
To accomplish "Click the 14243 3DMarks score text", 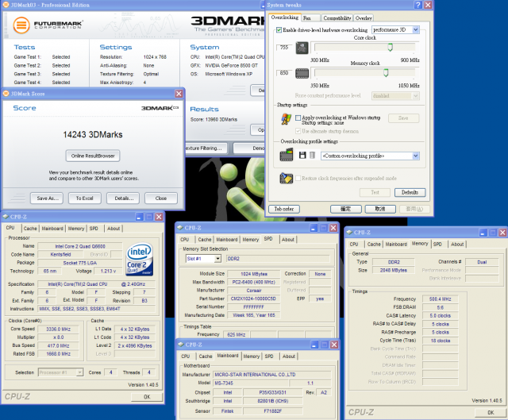I will pos(93,134).
